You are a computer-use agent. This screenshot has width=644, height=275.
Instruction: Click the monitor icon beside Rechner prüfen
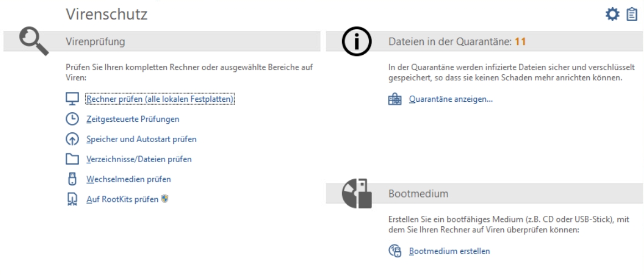(72, 99)
